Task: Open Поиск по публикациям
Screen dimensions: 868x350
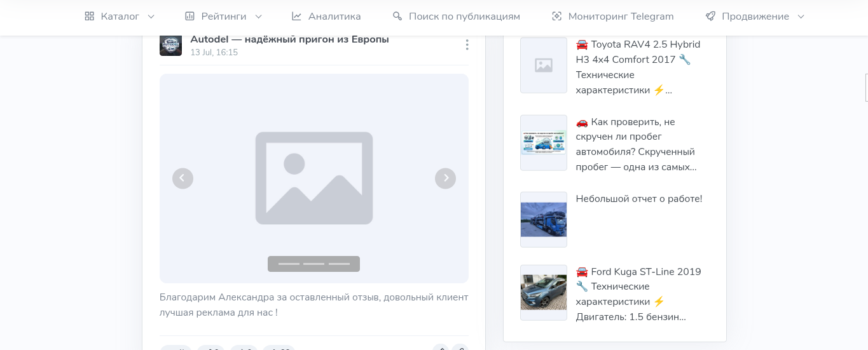Action: [456, 17]
